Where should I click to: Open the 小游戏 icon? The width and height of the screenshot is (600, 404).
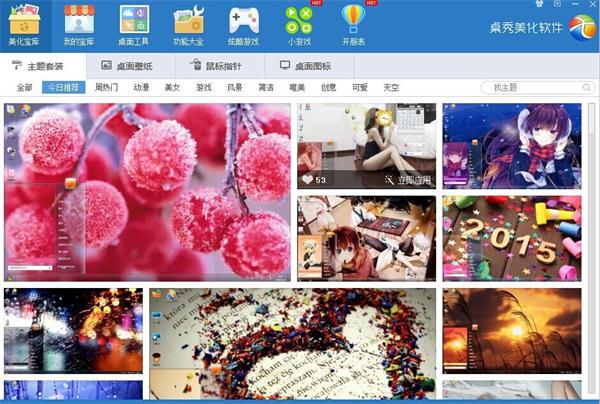(298, 19)
